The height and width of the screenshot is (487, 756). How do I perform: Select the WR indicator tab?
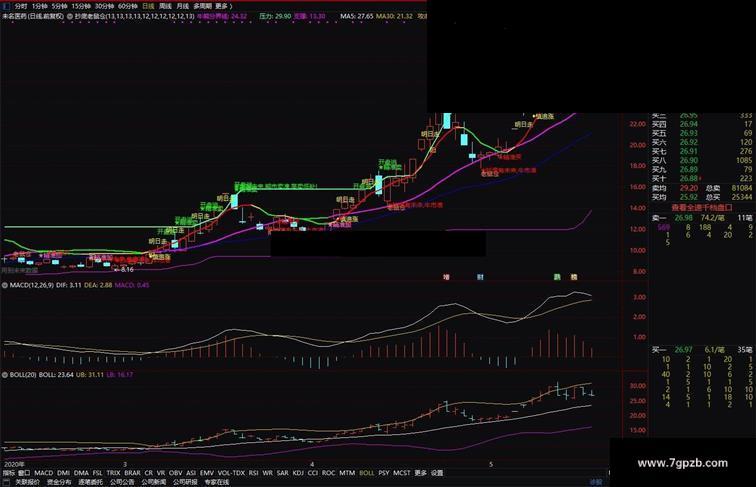[x=268, y=473]
